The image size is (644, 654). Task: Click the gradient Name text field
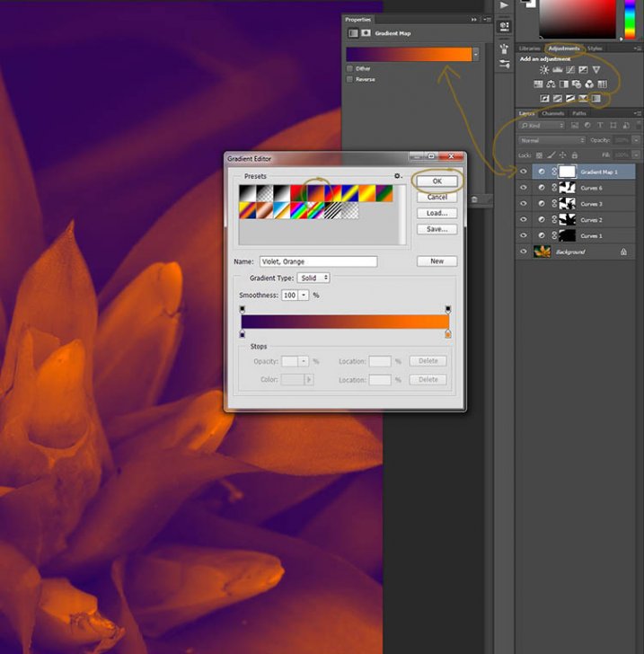pyautogui.click(x=318, y=261)
